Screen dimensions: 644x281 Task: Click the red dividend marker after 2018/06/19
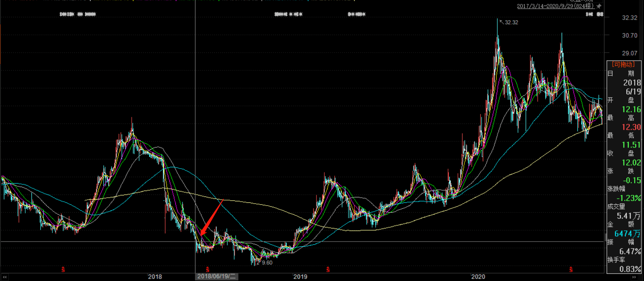[x=208, y=270]
